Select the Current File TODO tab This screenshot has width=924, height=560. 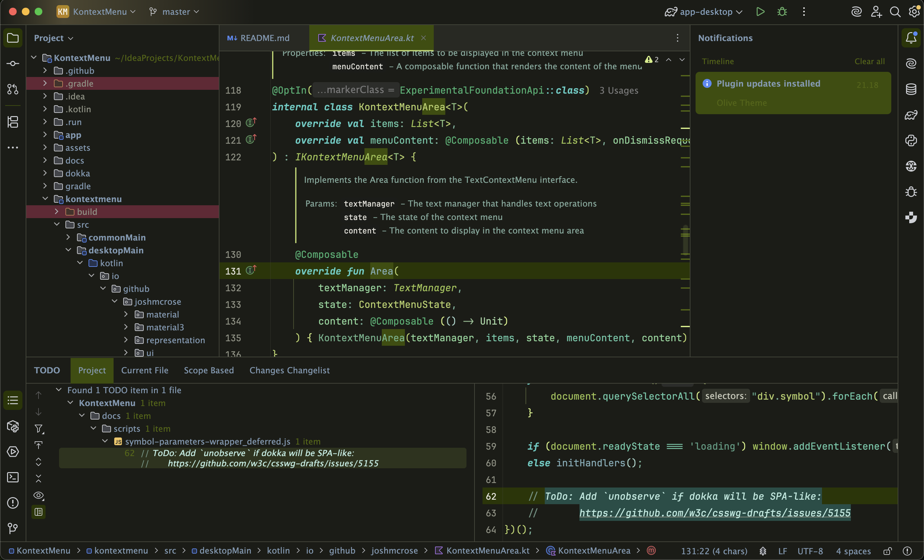[144, 370]
